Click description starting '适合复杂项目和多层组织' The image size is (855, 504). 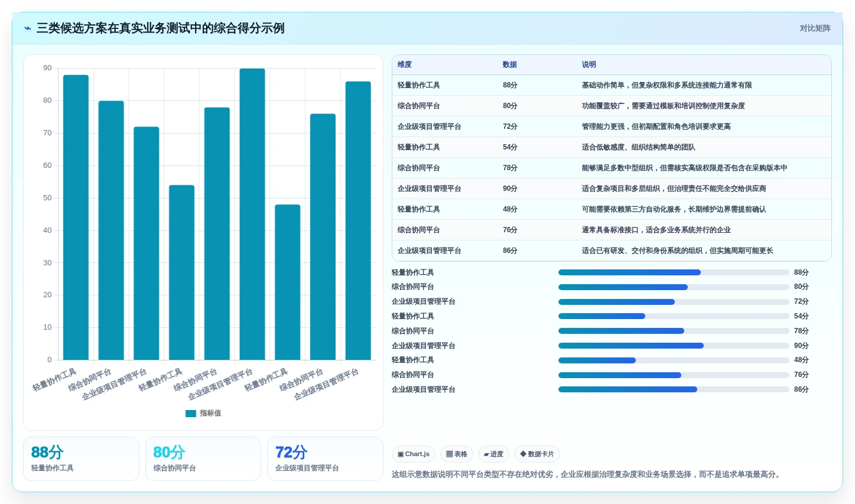pyautogui.click(x=674, y=189)
